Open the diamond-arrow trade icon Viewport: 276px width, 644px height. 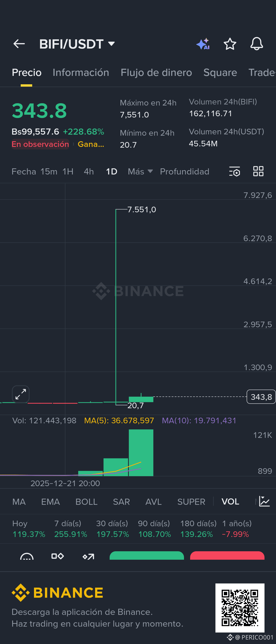[88, 556]
